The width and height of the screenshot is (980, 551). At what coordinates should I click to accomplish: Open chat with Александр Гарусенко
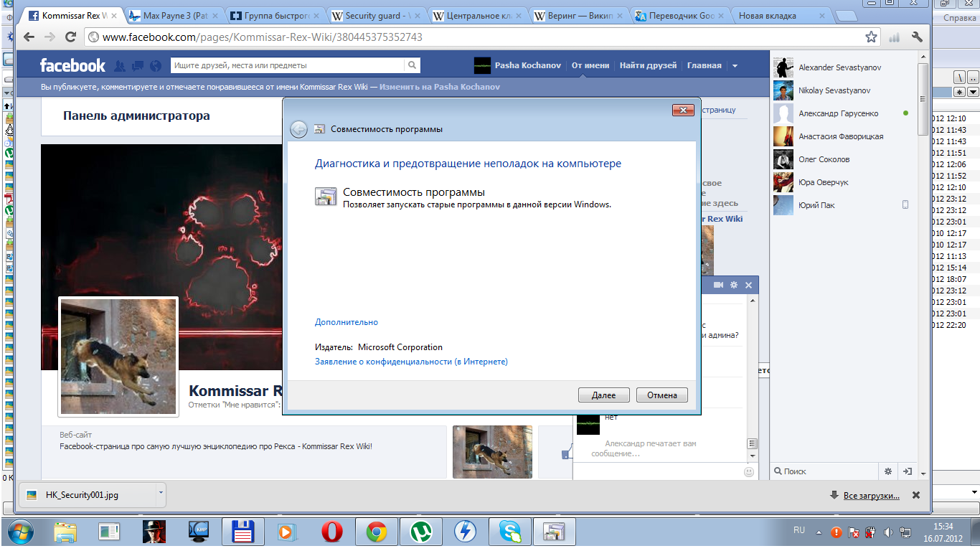pos(840,113)
